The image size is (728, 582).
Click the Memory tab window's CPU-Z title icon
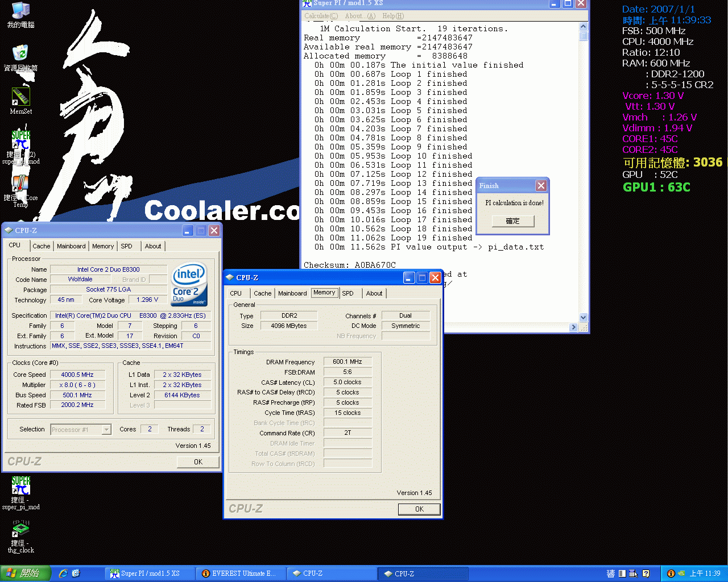click(230, 277)
